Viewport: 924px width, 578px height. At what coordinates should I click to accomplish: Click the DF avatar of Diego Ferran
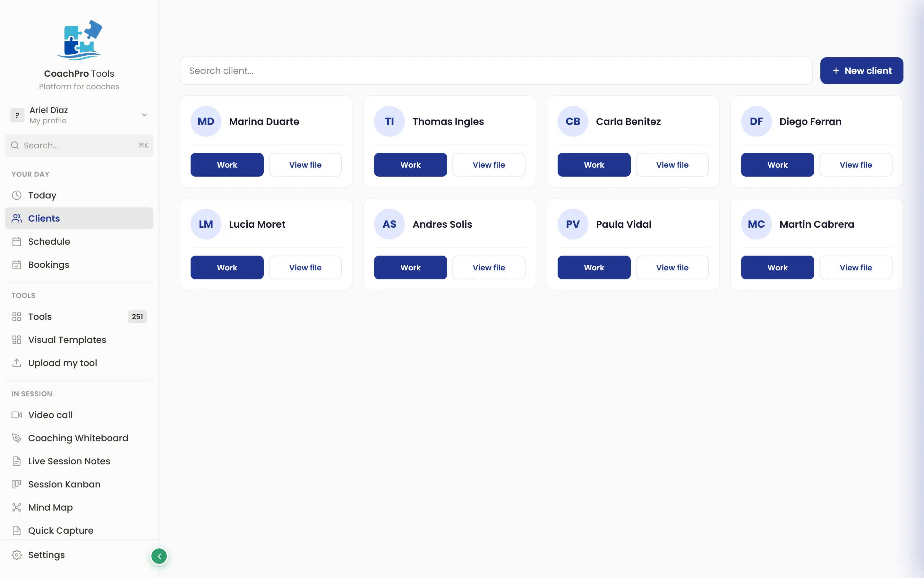pyautogui.click(x=757, y=122)
